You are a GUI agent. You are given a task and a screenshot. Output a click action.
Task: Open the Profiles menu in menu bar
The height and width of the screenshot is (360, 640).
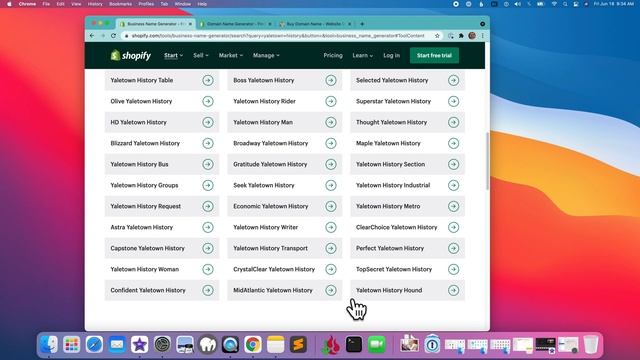click(146, 4)
